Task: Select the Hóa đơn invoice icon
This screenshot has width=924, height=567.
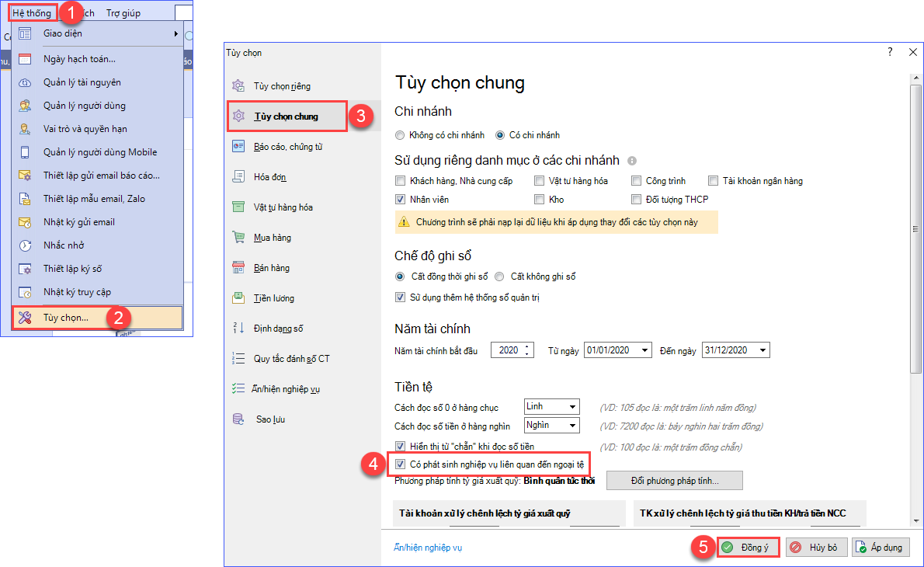Action: click(x=239, y=177)
